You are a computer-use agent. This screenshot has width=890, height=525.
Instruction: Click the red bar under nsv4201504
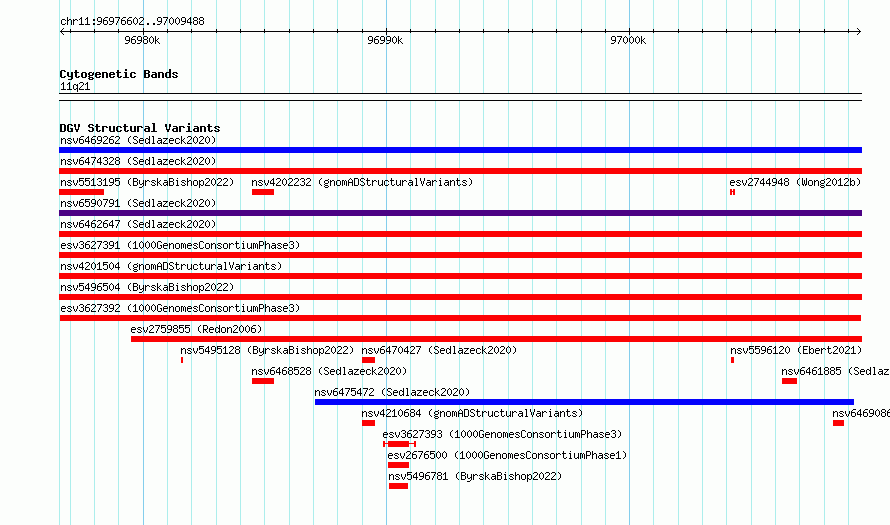[460, 276]
